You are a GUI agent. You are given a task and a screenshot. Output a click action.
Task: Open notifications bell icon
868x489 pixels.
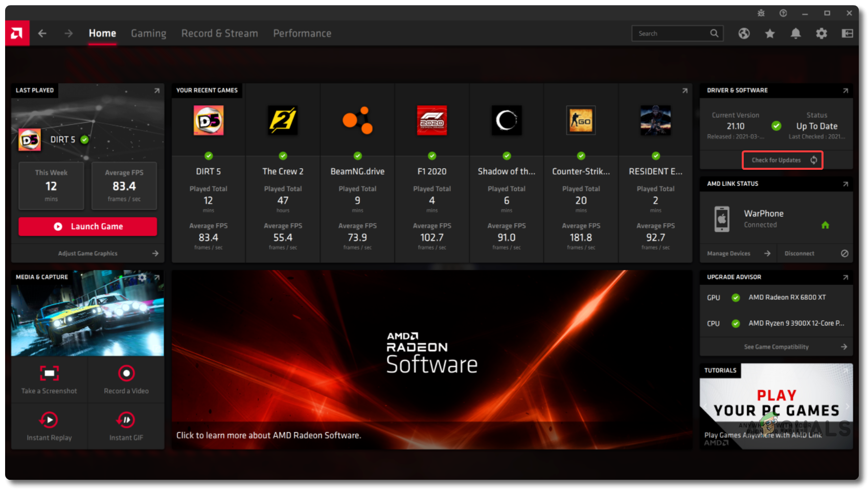coord(795,34)
